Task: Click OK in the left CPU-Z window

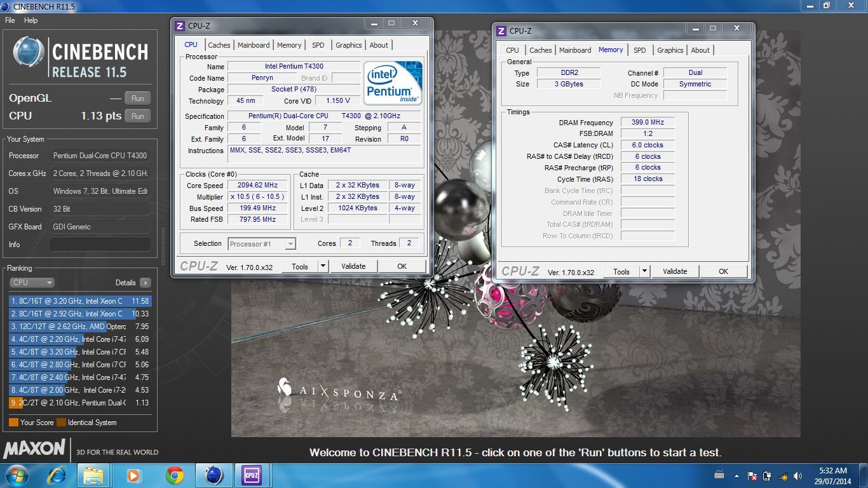Action: (x=402, y=266)
